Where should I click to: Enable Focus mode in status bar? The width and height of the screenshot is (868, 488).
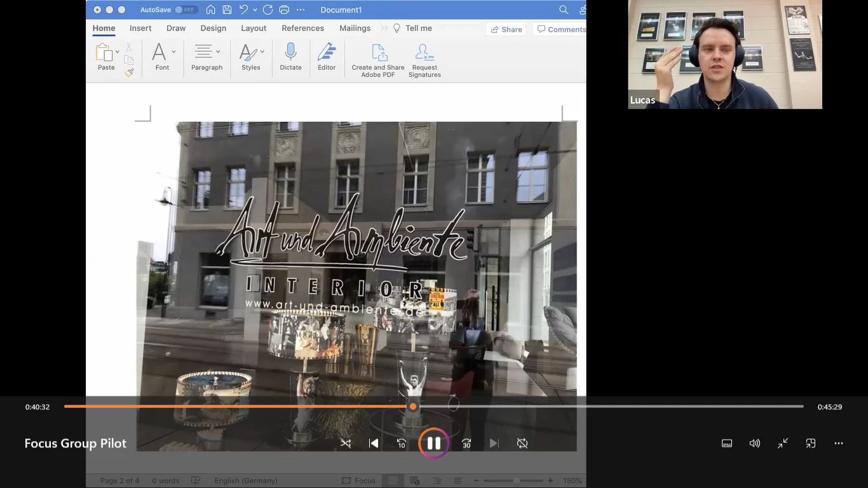pos(359,480)
